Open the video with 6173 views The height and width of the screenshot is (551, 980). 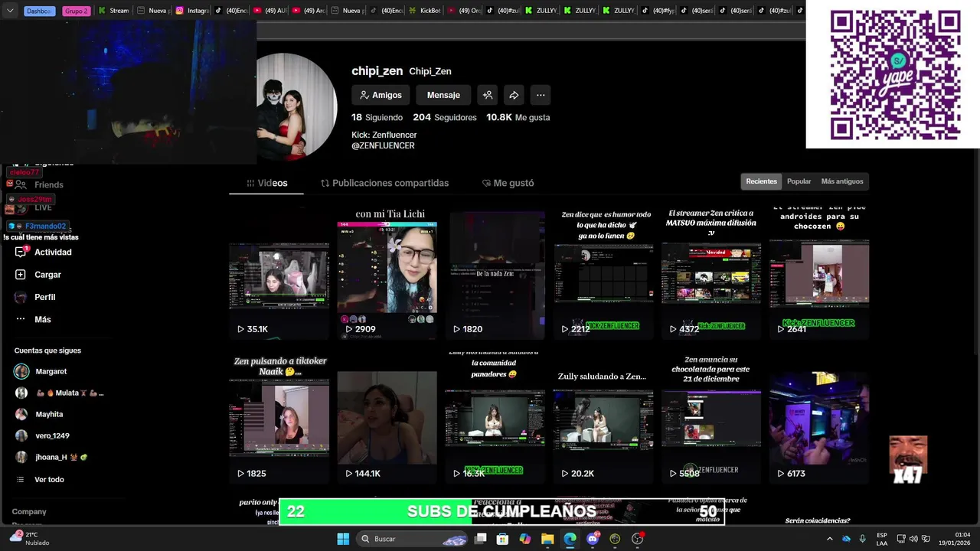pos(819,418)
